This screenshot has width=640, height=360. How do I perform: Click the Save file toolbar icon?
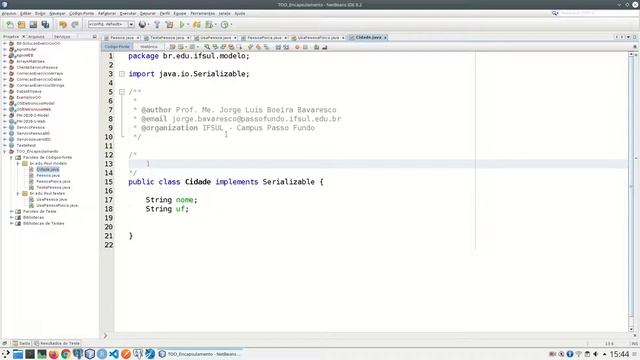(x=33, y=24)
